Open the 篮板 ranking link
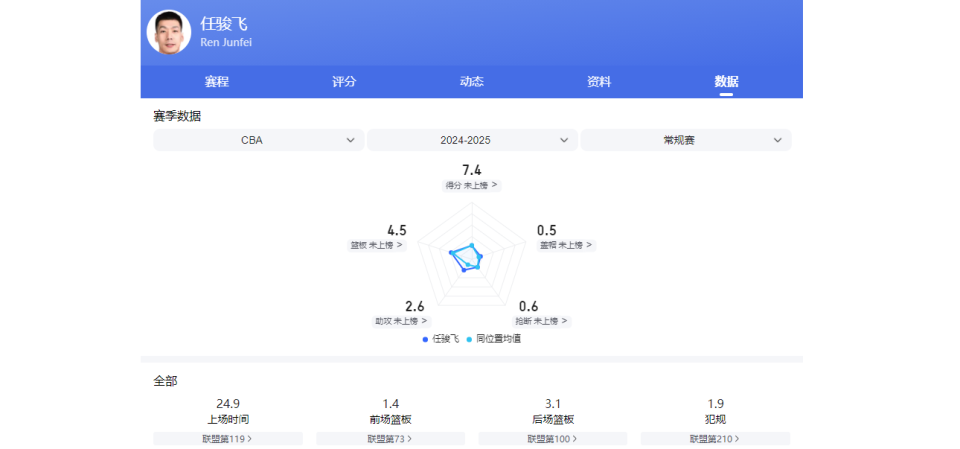The width and height of the screenshot is (960, 449). 377,245
